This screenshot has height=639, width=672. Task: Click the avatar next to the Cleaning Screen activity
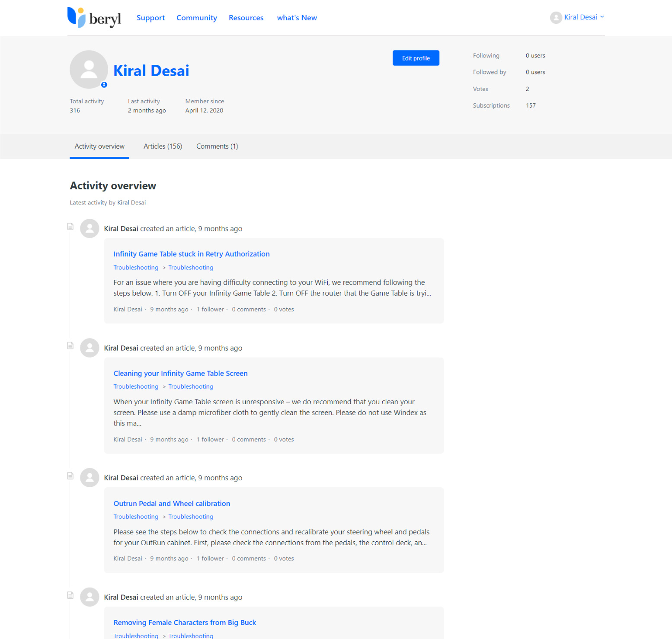[x=90, y=348]
